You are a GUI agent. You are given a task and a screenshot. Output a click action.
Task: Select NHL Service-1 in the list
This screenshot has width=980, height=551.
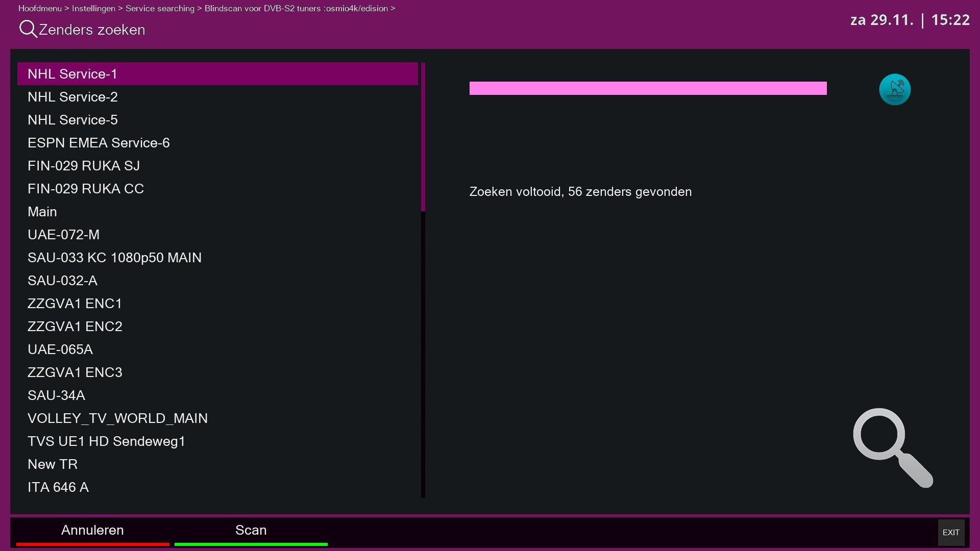click(217, 74)
